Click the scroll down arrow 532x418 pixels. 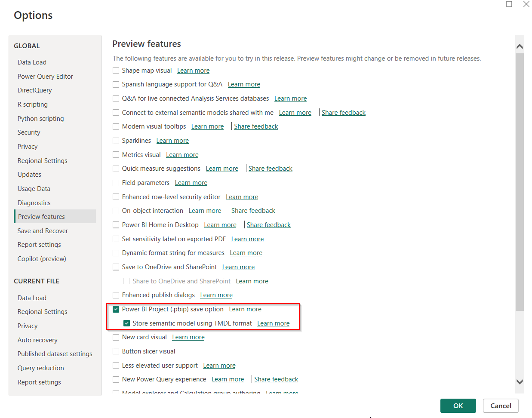click(x=520, y=382)
